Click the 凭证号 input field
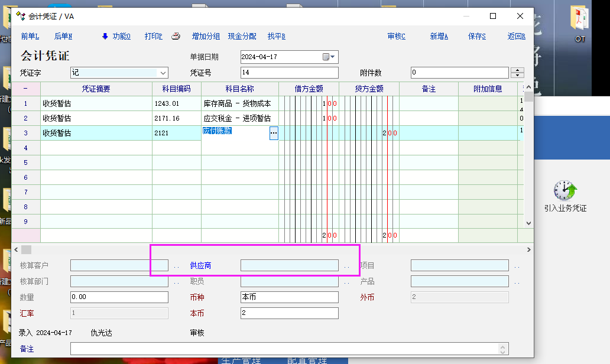Viewport: 610px width, 364px height. 289,73
